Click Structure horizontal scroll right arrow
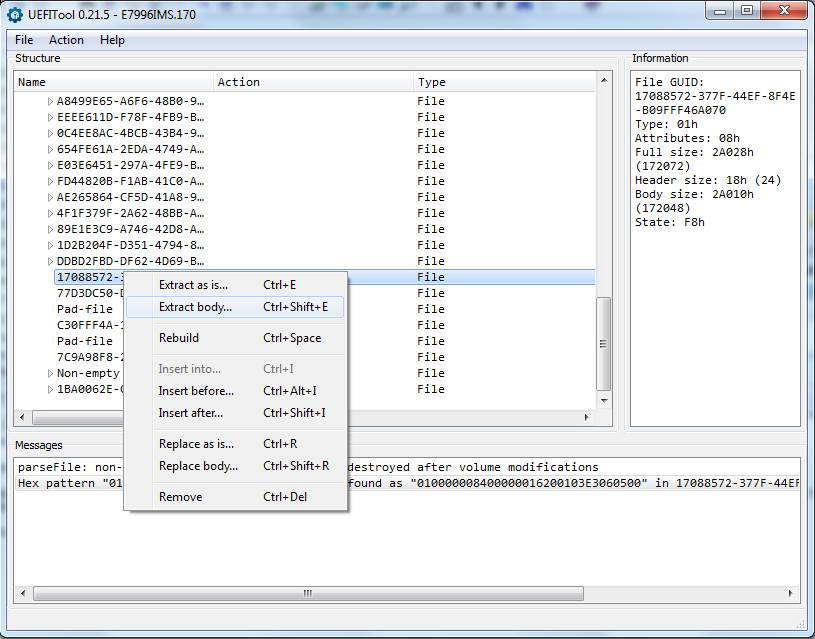The image size is (815, 639). pos(587,417)
